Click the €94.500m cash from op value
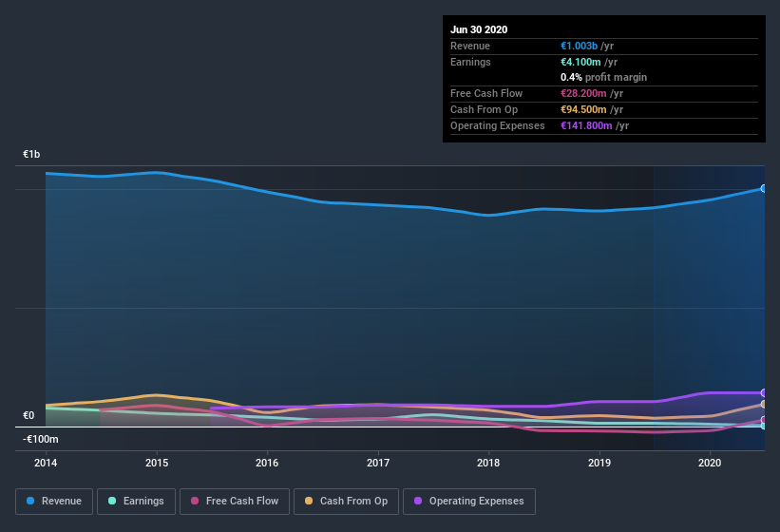Viewport: 780px width, 532px height. coord(583,109)
